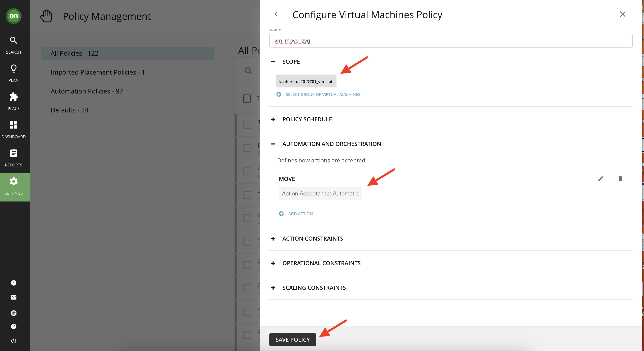
Task: Go back using the left chevron arrow
Action: 276,14
